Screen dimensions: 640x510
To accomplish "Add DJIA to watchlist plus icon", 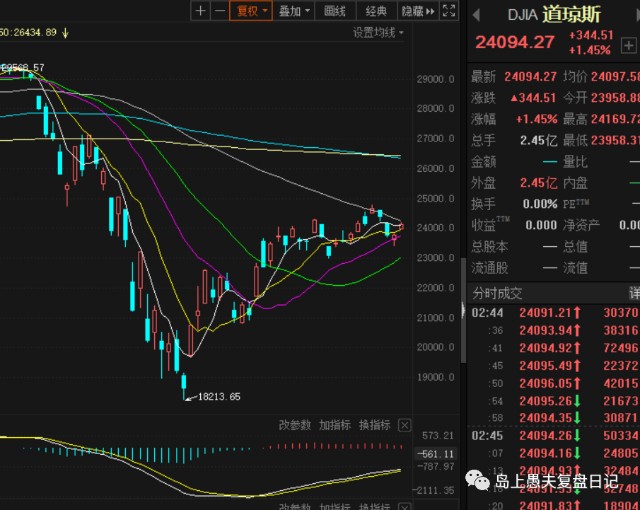I will (628, 45).
